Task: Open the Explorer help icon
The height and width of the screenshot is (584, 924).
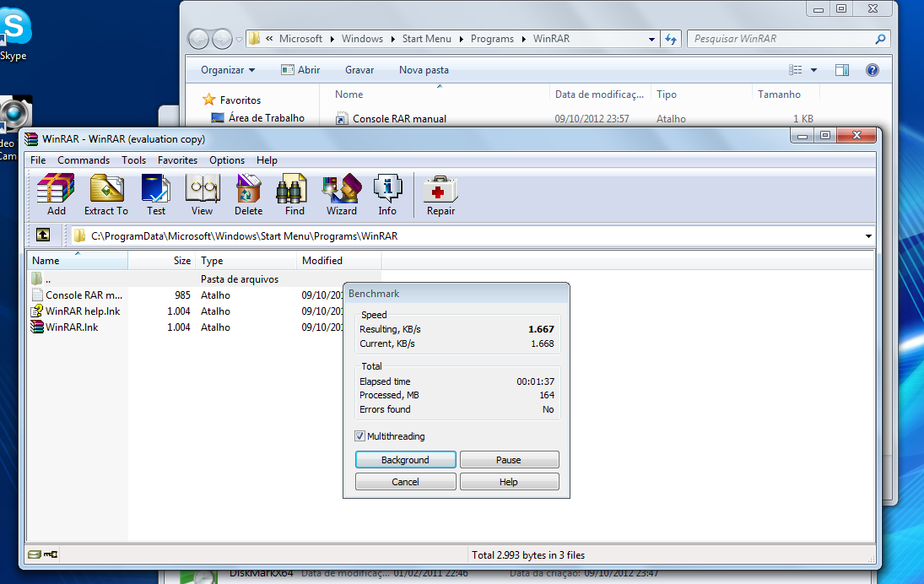Action: 873,70
